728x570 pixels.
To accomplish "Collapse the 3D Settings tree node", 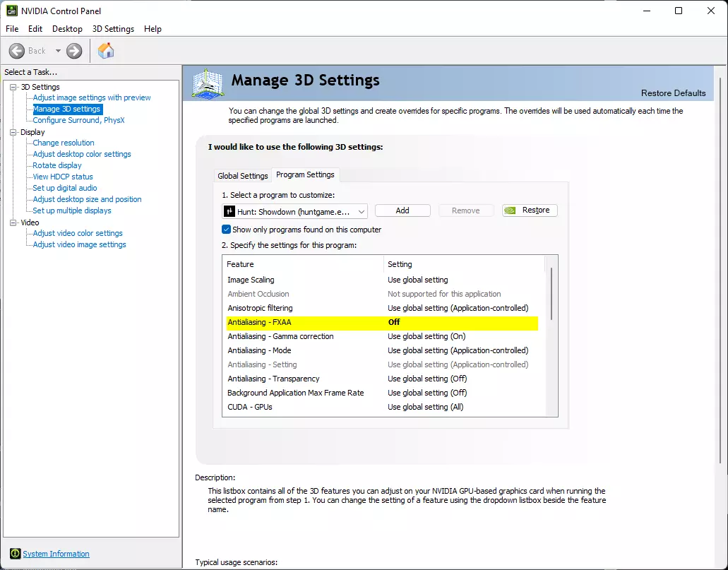I will point(13,87).
